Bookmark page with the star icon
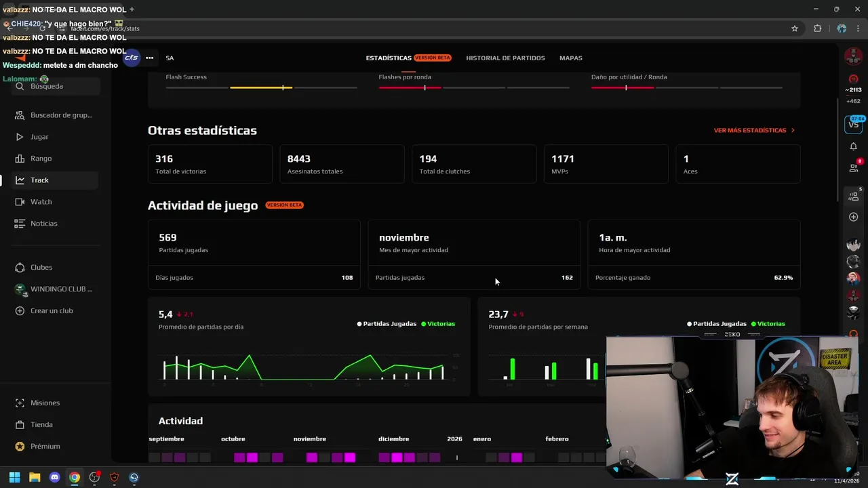 pyautogui.click(x=795, y=28)
